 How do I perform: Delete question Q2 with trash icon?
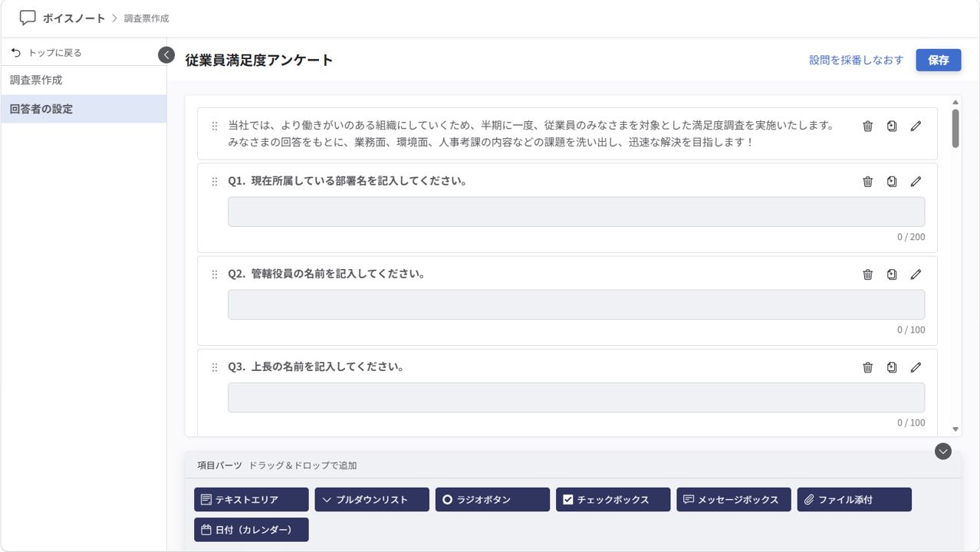coord(867,274)
